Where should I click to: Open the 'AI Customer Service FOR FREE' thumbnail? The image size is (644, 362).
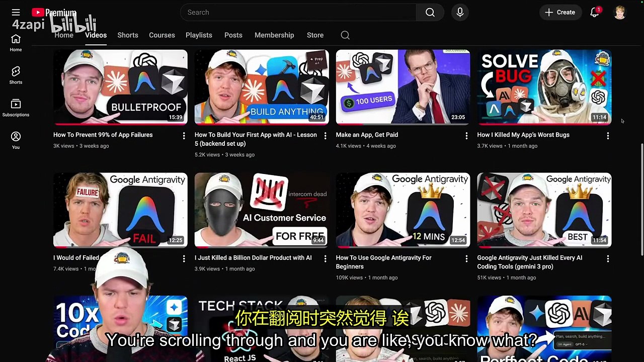pos(262,210)
